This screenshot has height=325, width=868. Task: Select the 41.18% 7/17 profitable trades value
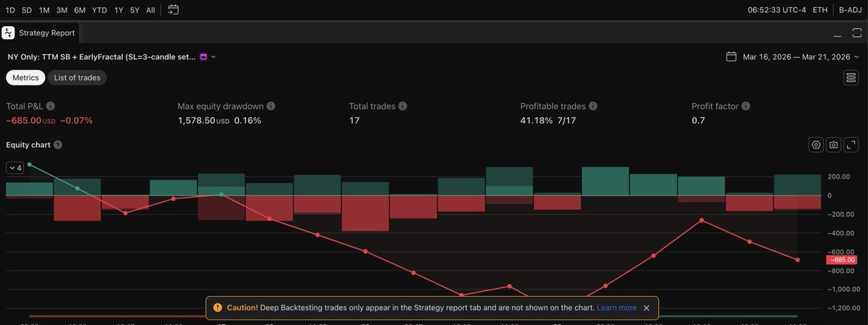tap(548, 120)
